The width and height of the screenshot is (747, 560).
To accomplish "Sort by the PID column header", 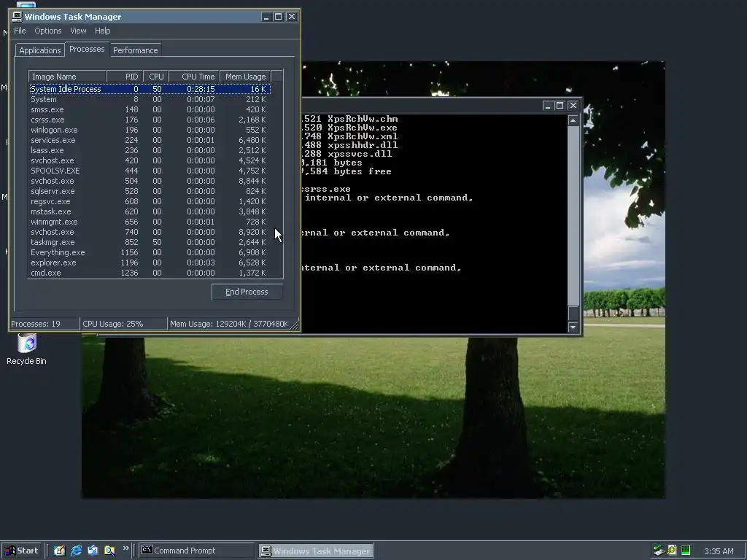I will click(x=125, y=77).
